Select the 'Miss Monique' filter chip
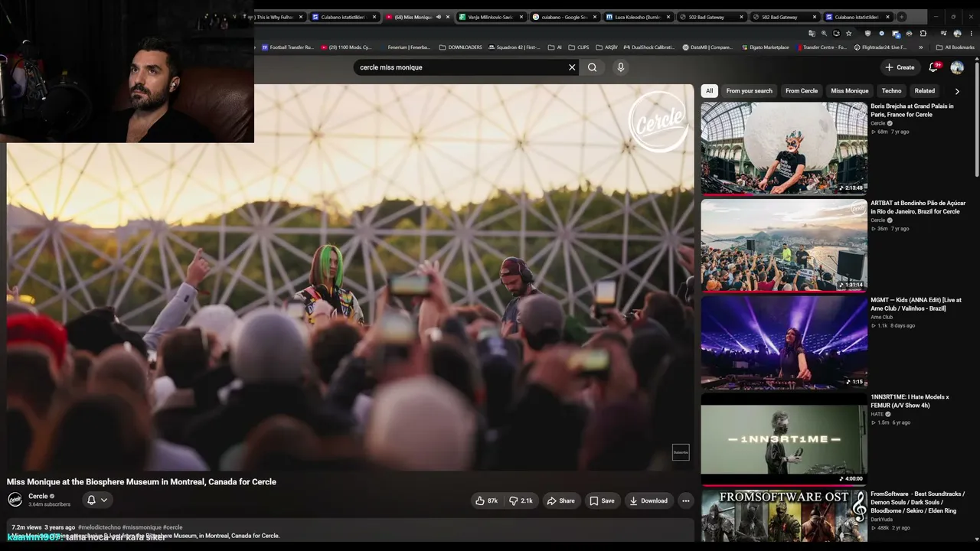 click(850, 91)
